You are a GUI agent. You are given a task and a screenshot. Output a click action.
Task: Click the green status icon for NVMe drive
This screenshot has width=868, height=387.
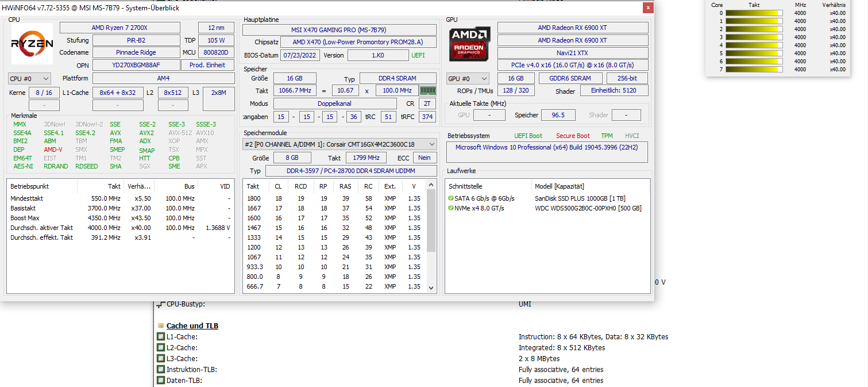[451, 208]
